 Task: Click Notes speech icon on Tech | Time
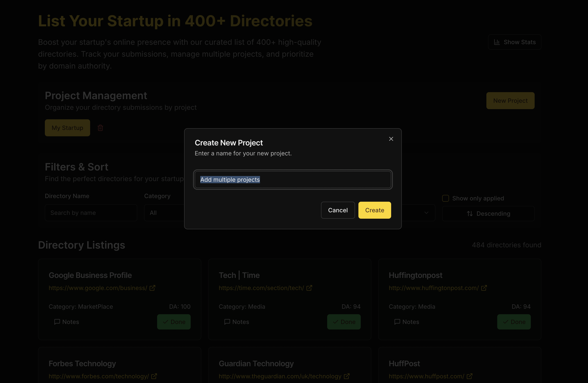227,322
